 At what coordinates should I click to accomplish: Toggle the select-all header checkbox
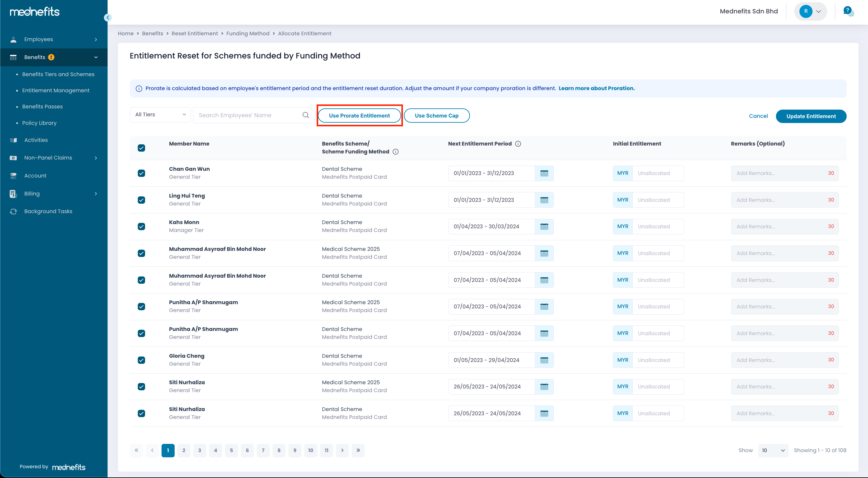click(x=141, y=148)
